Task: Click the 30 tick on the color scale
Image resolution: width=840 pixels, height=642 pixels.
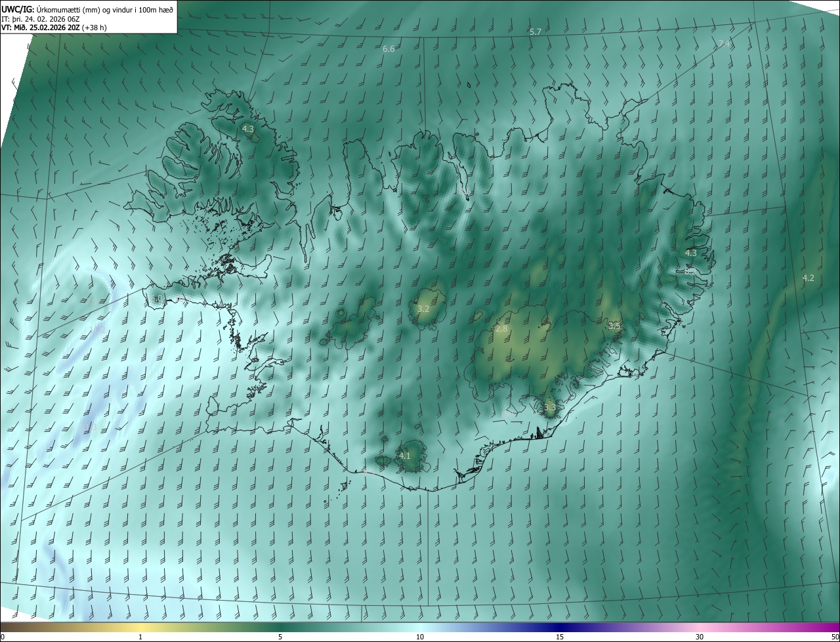Action: (700, 637)
